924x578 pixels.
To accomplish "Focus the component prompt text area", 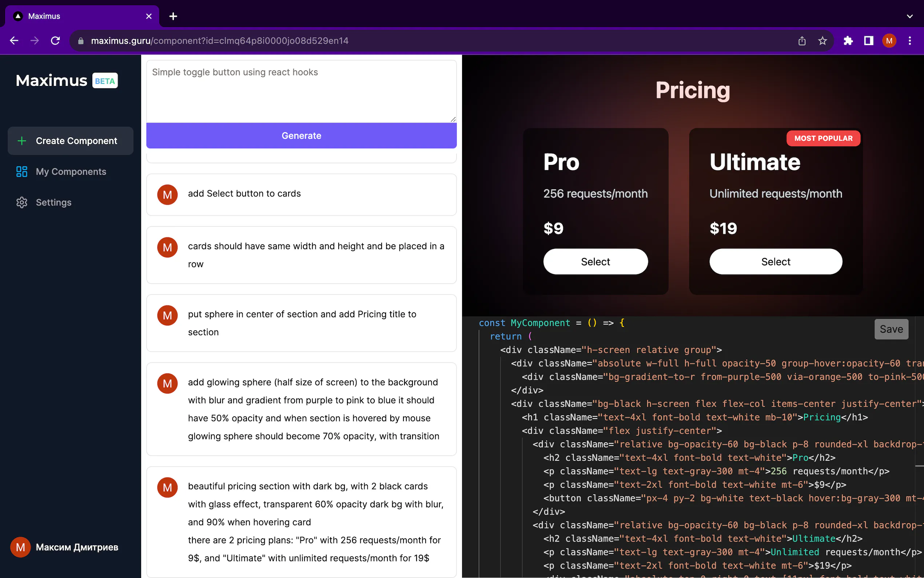I will click(x=301, y=91).
